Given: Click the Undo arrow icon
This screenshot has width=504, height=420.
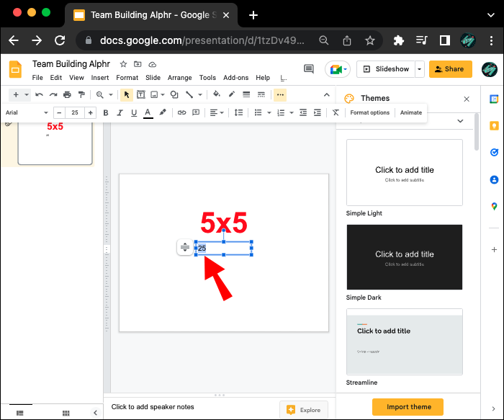Looking at the screenshot, I should coord(39,94).
